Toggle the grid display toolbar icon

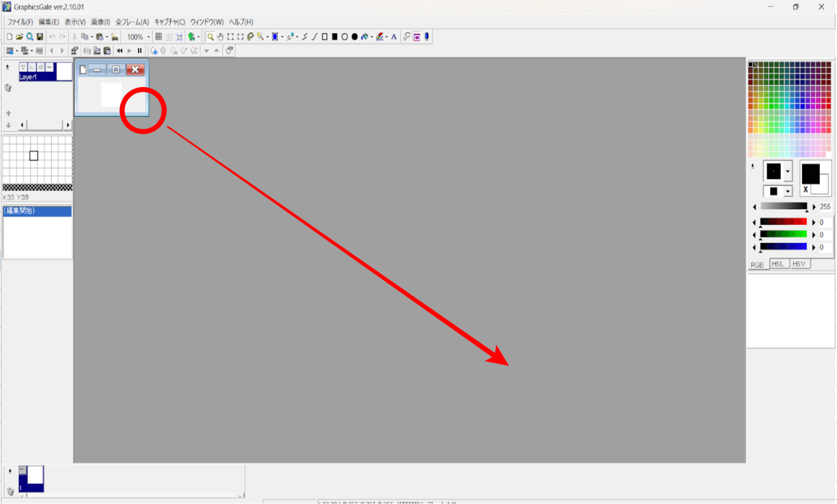[x=159, y=37]
